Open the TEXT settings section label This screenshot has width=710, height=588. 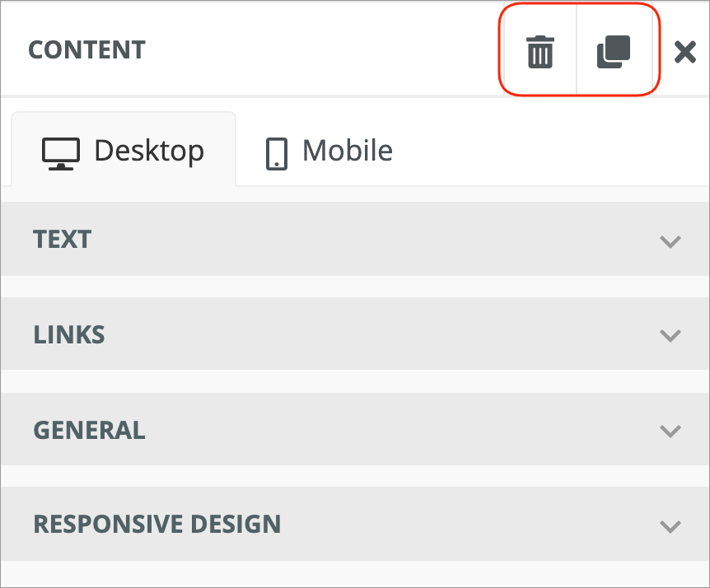pos(63,240)
